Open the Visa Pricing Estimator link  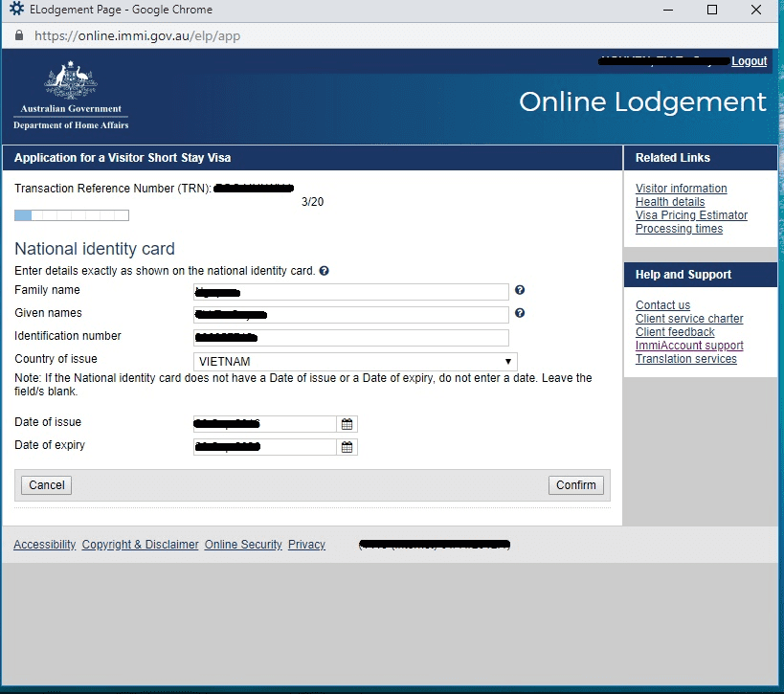click(691, 215)
